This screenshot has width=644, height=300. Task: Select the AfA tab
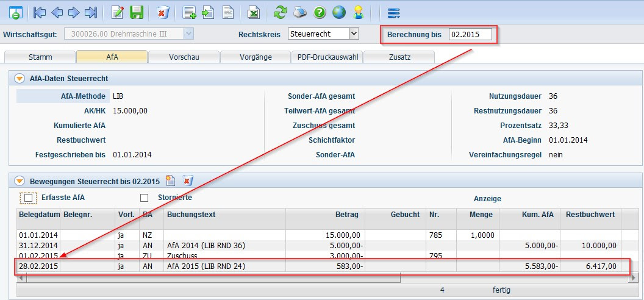point(112,57)
